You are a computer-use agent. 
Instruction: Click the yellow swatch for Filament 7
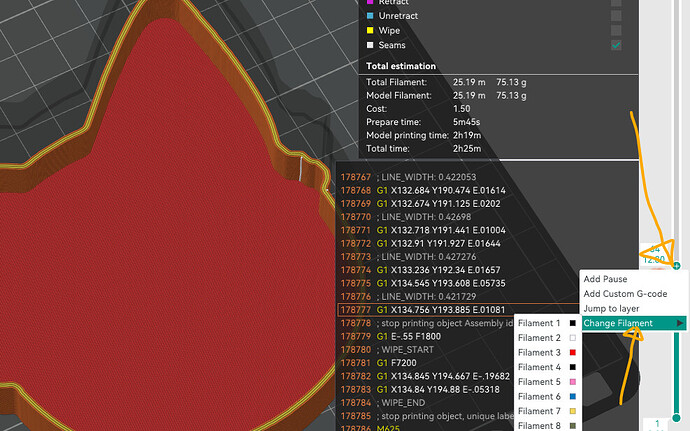click(x=573, y=411)
